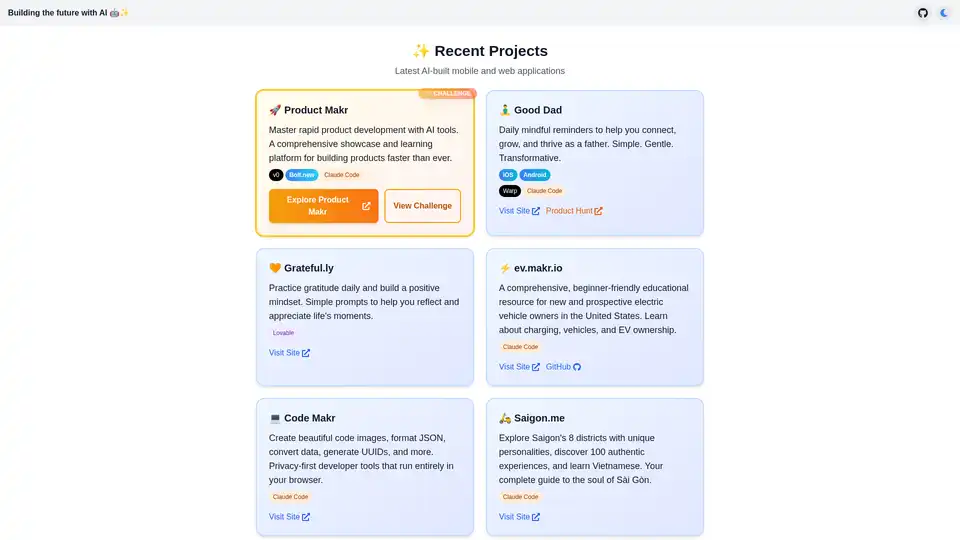This screenshot has height=540, width=960.
Task: Click the rocket icon beside Product Makr
Action: (275, 110)
